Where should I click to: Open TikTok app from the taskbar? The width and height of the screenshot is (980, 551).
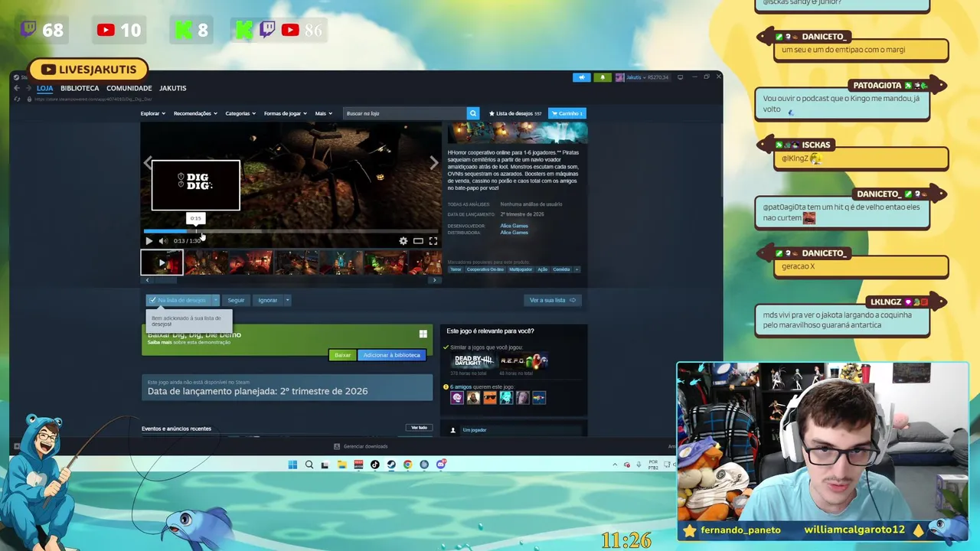click(374, 465)
